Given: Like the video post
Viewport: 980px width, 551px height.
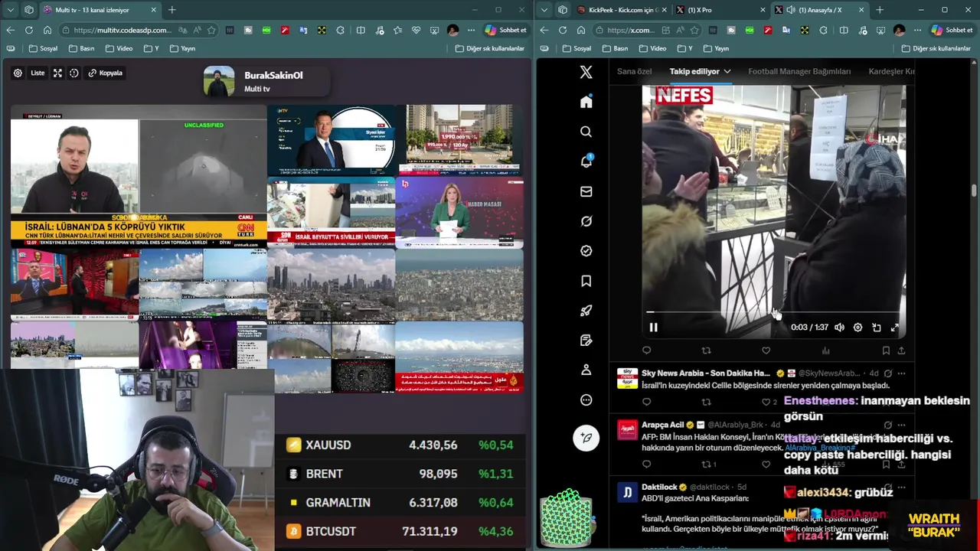Looking at the screenshot, I should 766,350.
